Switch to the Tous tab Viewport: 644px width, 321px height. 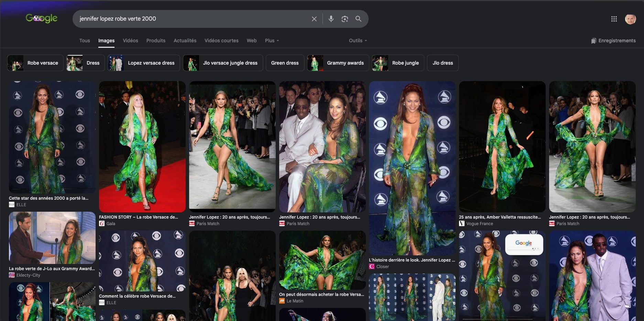pyautogui.click(x=85, y=41)
